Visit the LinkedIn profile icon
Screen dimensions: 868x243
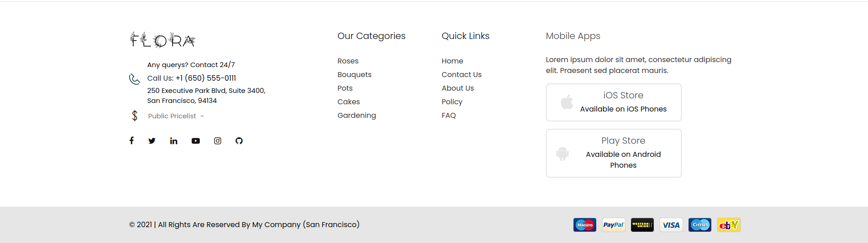tap(174, 141)
